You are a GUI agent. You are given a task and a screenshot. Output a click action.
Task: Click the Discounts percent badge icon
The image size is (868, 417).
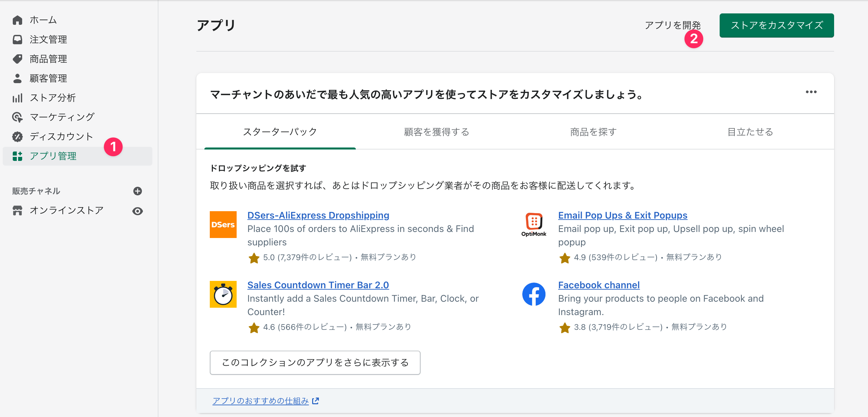point(17,137)
